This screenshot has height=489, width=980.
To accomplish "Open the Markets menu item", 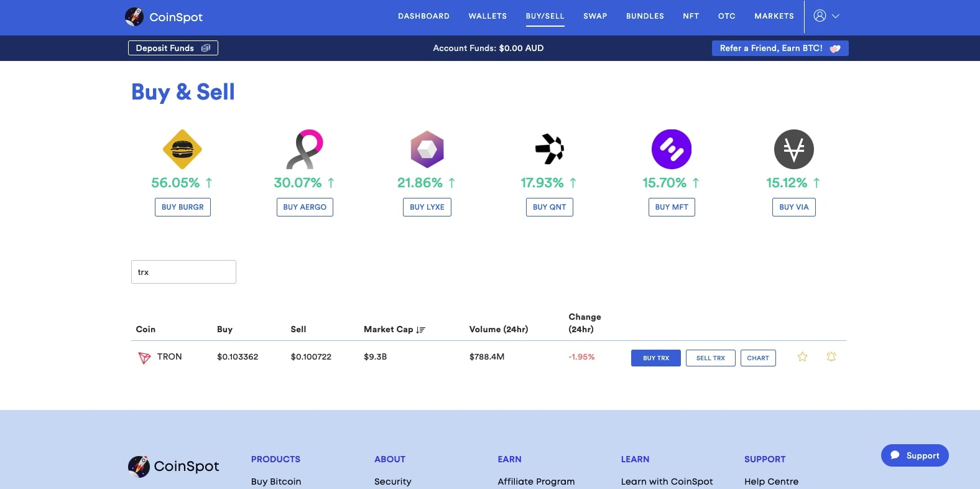I will click(774, 16).
